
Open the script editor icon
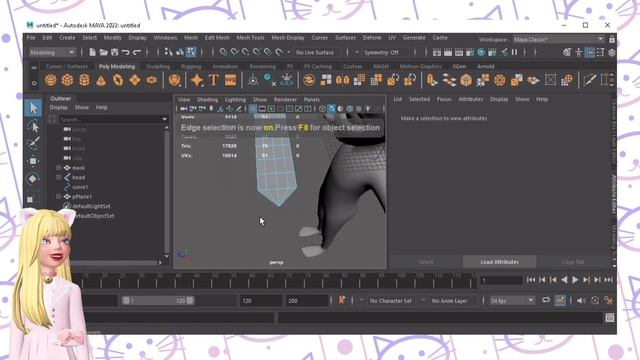click(609, 318)
